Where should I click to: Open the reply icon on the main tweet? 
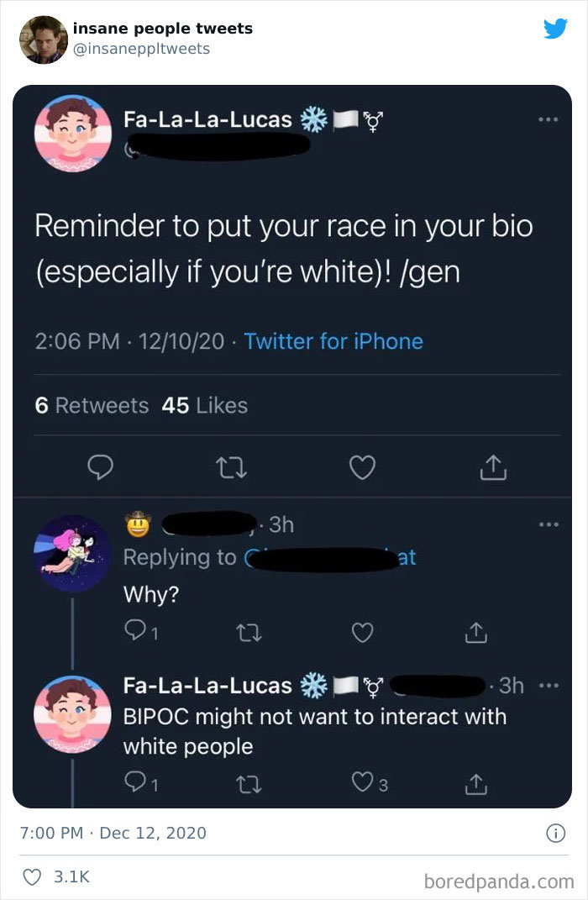101,467
